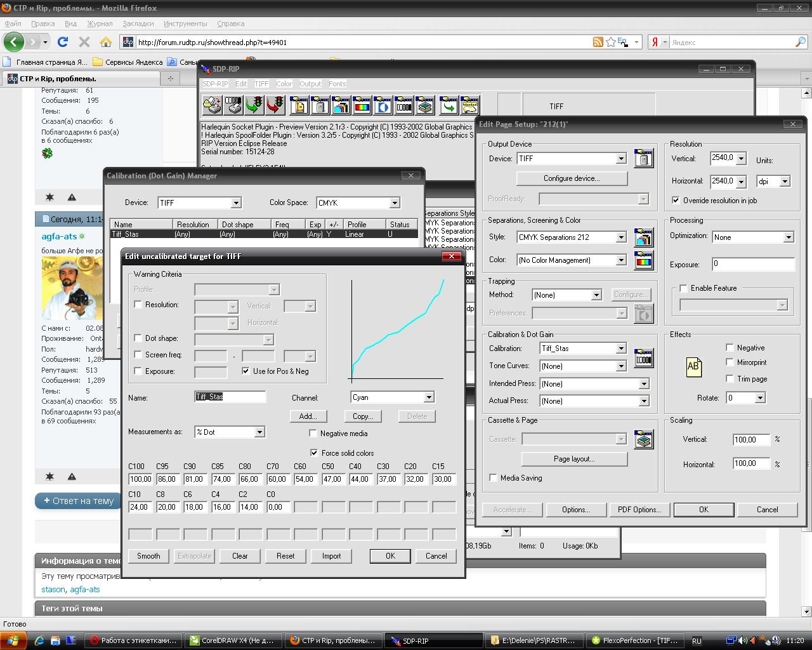
Task: Click calibration manager icon in Calibration & Dot Gain
Action: pos(643,357)
